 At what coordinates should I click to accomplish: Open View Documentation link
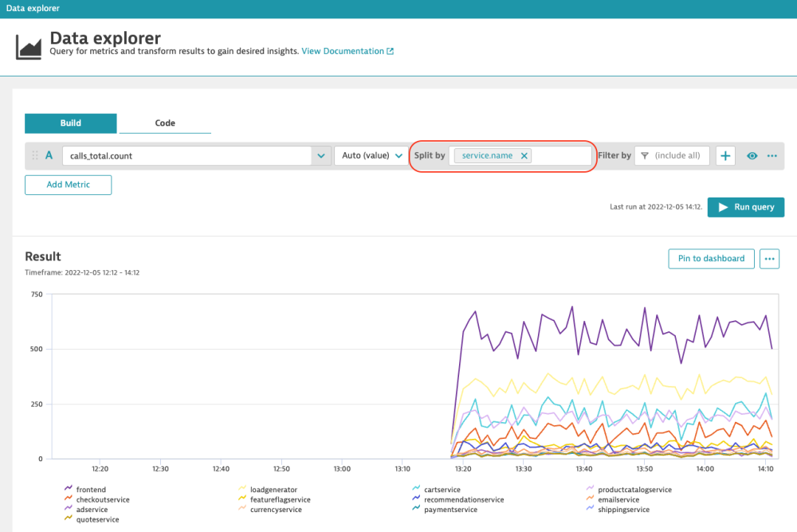point(344,50)
